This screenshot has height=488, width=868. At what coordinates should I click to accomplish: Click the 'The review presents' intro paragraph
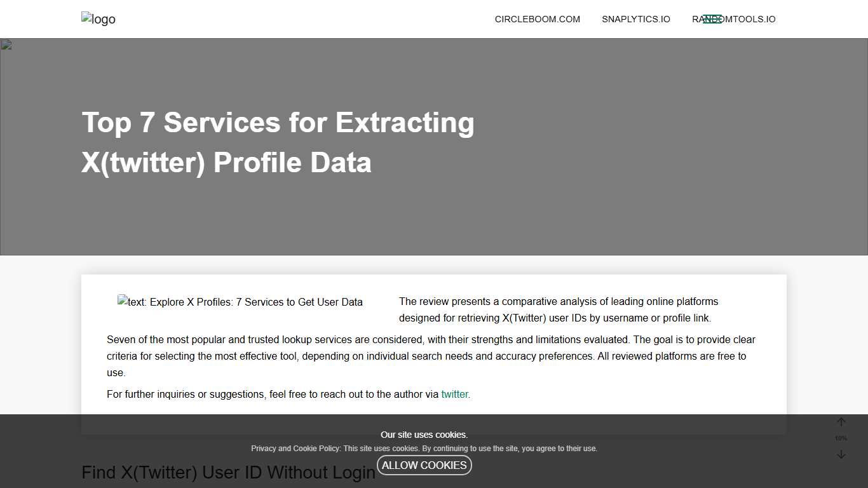(x=559, y=309)
